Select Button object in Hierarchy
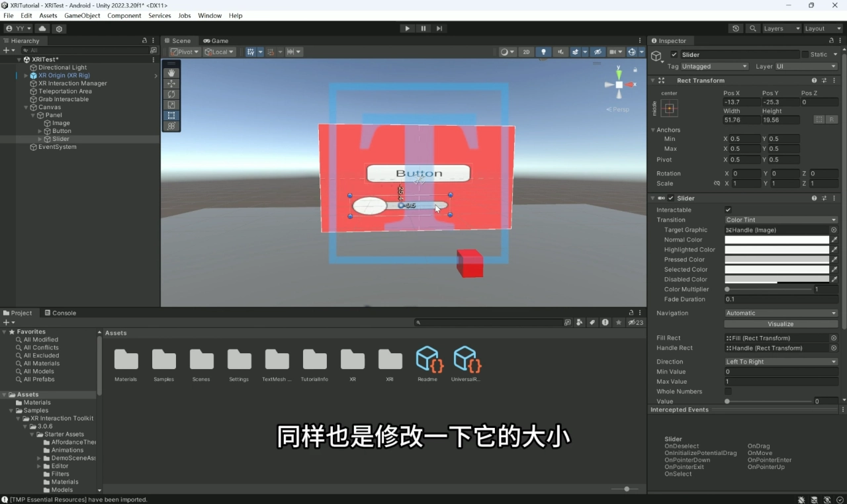This screenshot has height=504, width=847. point(62,131)
